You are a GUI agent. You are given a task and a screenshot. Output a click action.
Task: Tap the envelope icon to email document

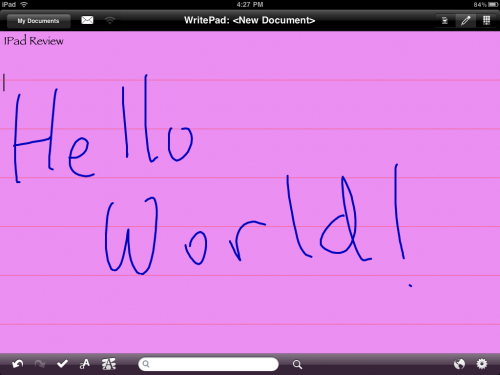click(87, 20)
